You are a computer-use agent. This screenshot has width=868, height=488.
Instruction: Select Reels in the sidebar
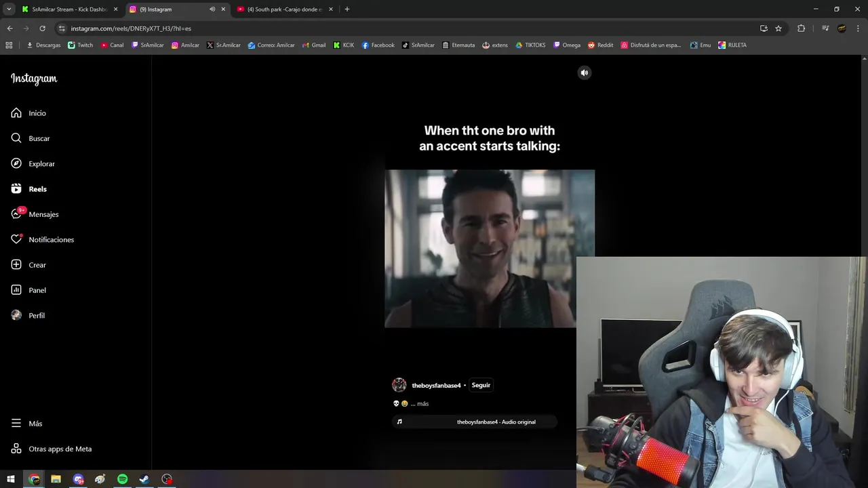tap(37, 189)
